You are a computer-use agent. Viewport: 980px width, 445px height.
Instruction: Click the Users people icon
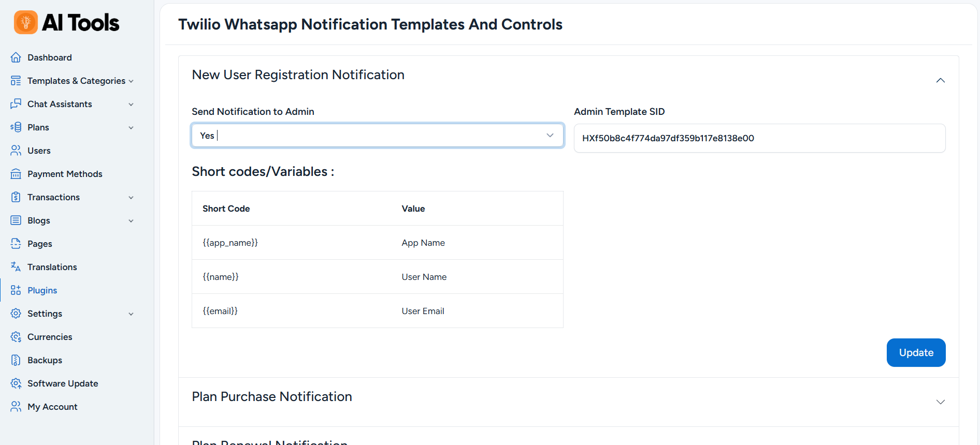pos(16,151)
